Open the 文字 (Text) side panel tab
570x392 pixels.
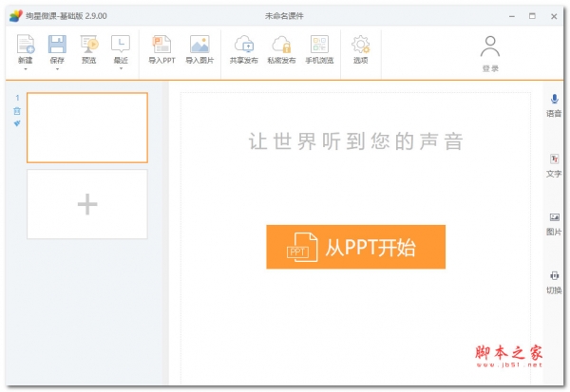pos(554,165)
